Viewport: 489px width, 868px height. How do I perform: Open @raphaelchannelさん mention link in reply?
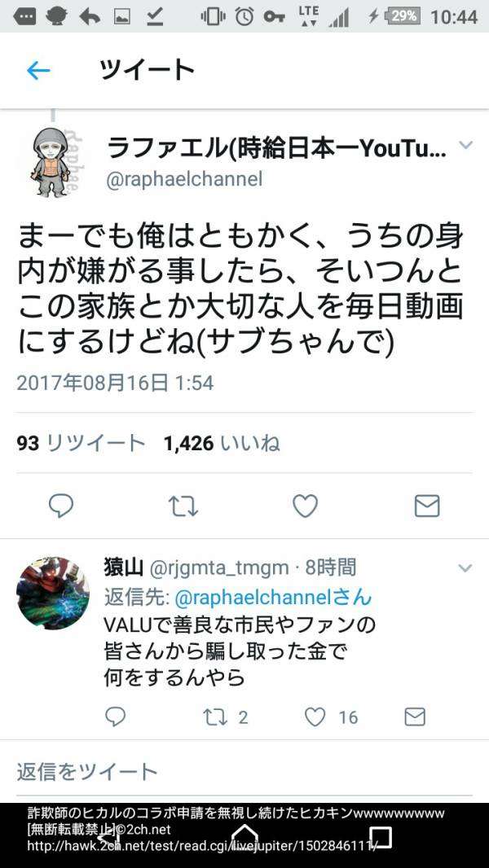click(x=273, y=598)
